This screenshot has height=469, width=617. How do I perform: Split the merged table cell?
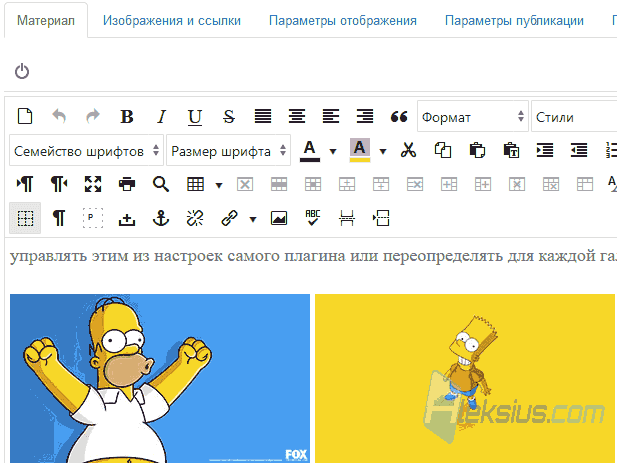(x=551, y=184)
